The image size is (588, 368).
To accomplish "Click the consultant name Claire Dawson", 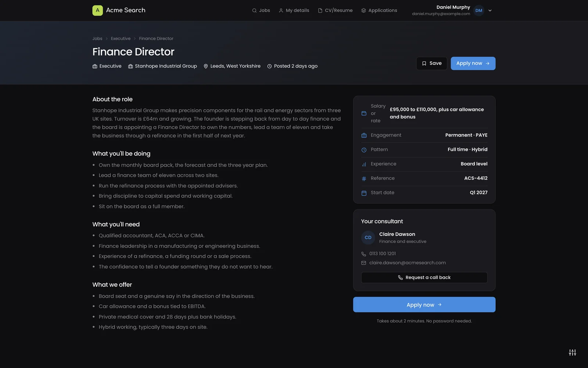I will pos(397,234).
